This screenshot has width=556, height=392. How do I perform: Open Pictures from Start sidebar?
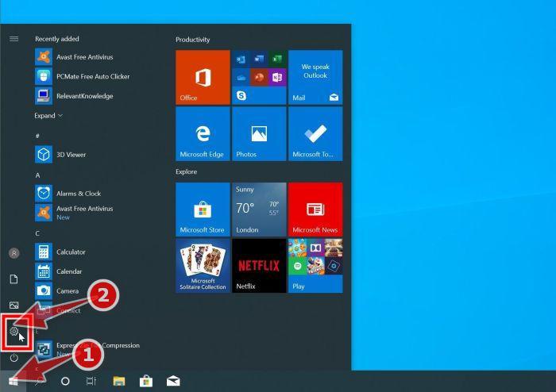(14, 305)
